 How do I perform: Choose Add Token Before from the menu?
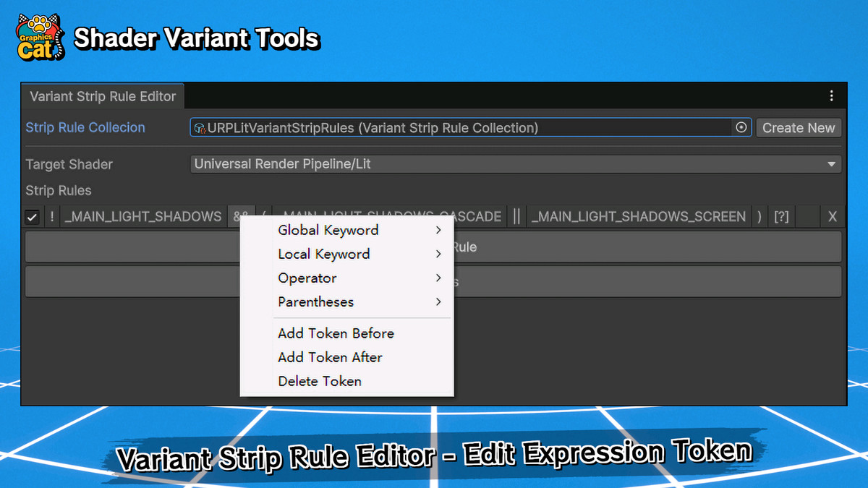pyautogui.click(x=336, y=333)
